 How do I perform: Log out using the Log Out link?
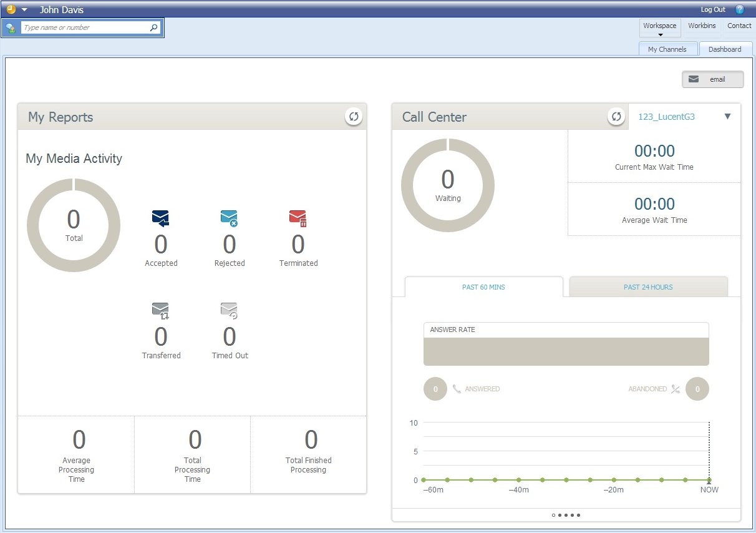[x=713, y=9]
